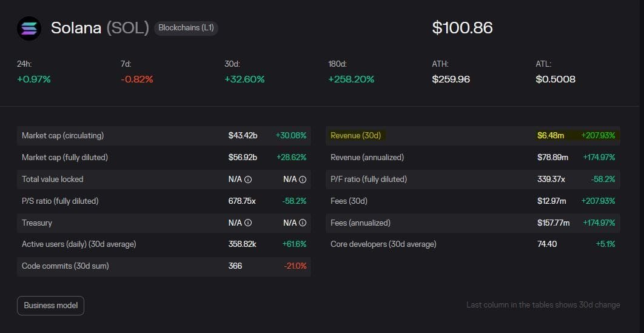Screen dimensions: 644x333
Task: Click the P/F ratio (fully diluted) label
Action: point(369,180)
